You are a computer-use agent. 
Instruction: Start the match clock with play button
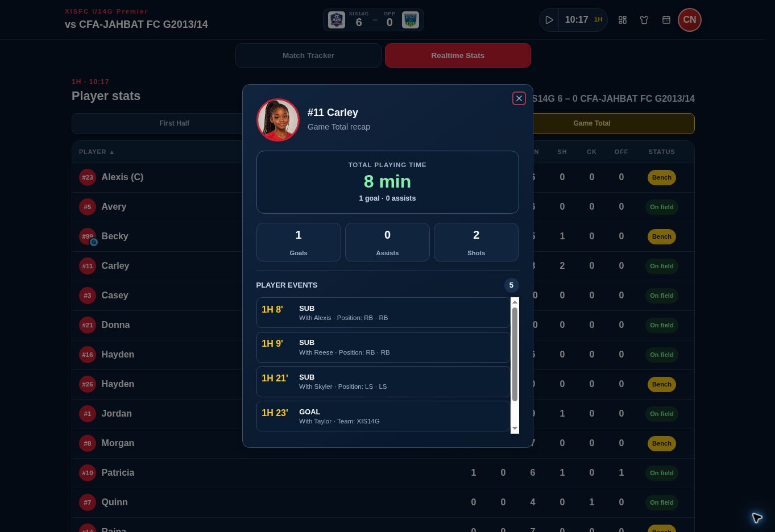click(549, 20)
